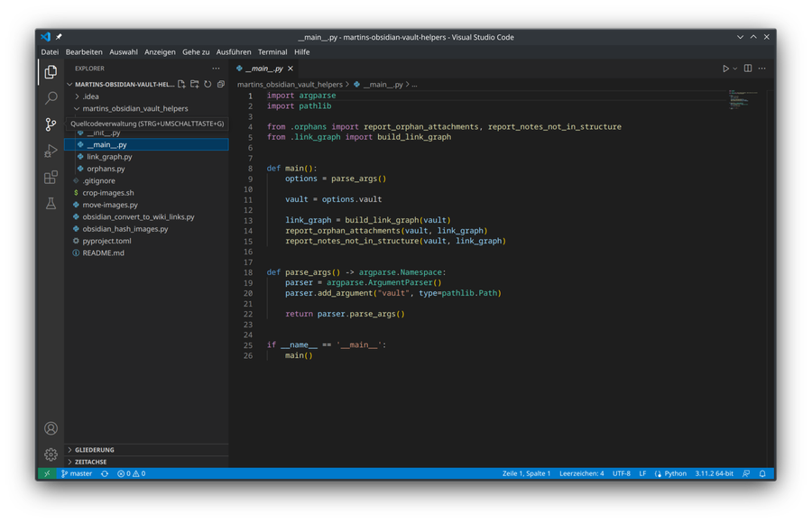Image resolution: width=812 pixels, height=523 pixels.
Task: Click Leerzeichen: 4 indentation setting
Action: [582, 473]
